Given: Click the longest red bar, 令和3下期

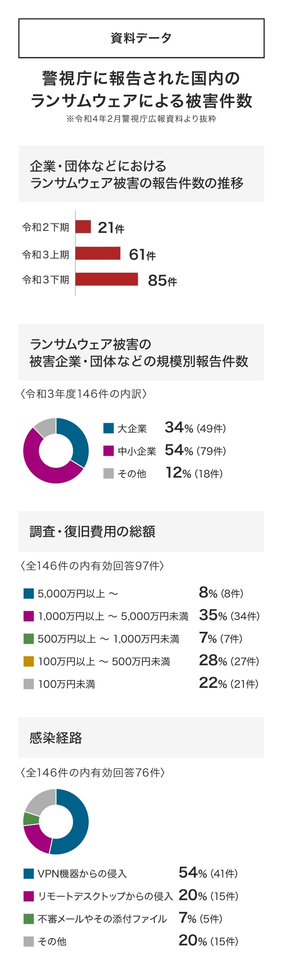Looking at the screenshot, I should 107,279.
